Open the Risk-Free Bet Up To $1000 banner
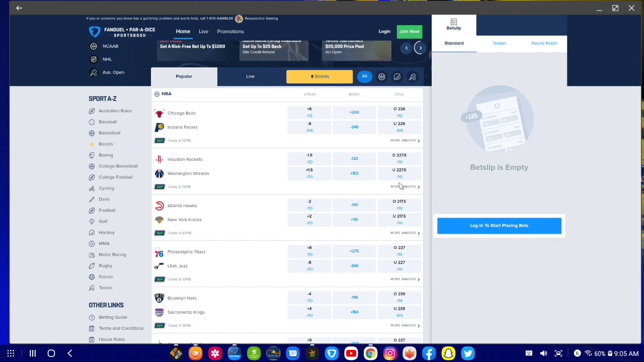 [x=192, y=50]
